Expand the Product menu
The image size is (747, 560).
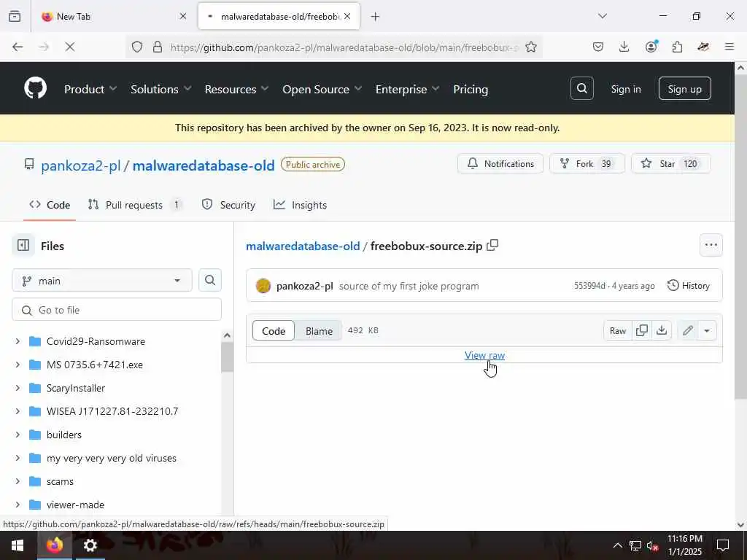90,89
